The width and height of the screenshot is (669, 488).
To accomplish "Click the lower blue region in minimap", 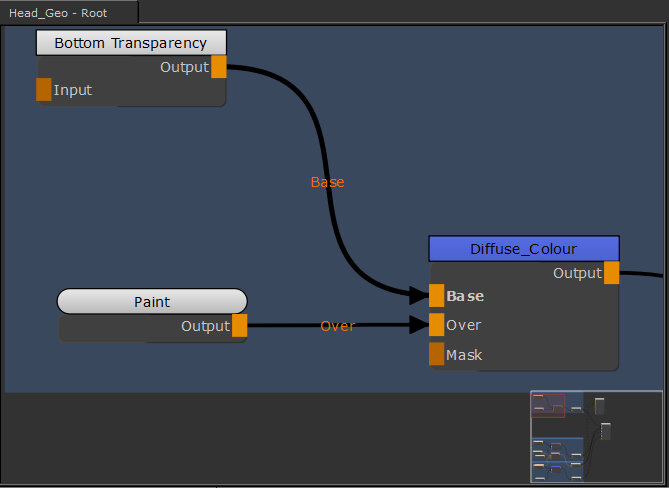I will [556, 459].
